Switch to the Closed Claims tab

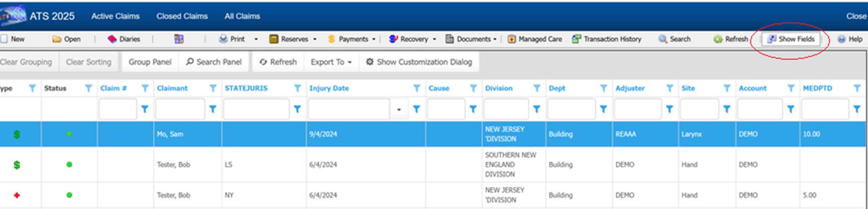tap(182, 16)
